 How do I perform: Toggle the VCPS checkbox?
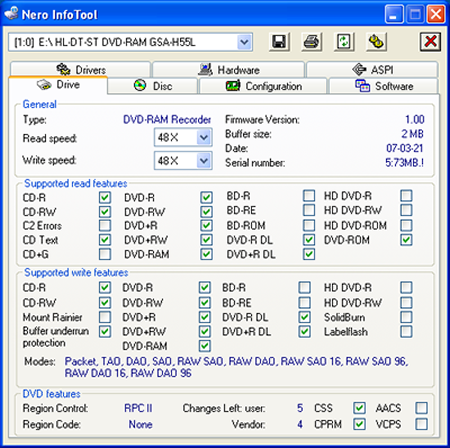(x=421, y=424)
